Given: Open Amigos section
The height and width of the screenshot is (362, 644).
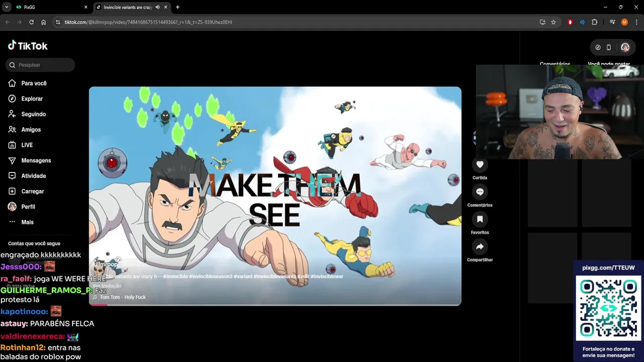Looking at the screenshot, I should [x=24, y=130].
